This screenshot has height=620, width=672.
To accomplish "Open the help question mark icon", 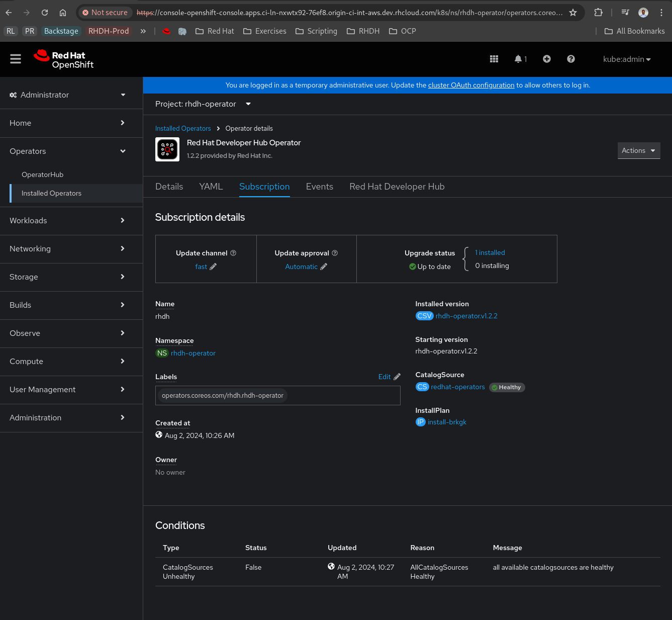I will [570, 59].
